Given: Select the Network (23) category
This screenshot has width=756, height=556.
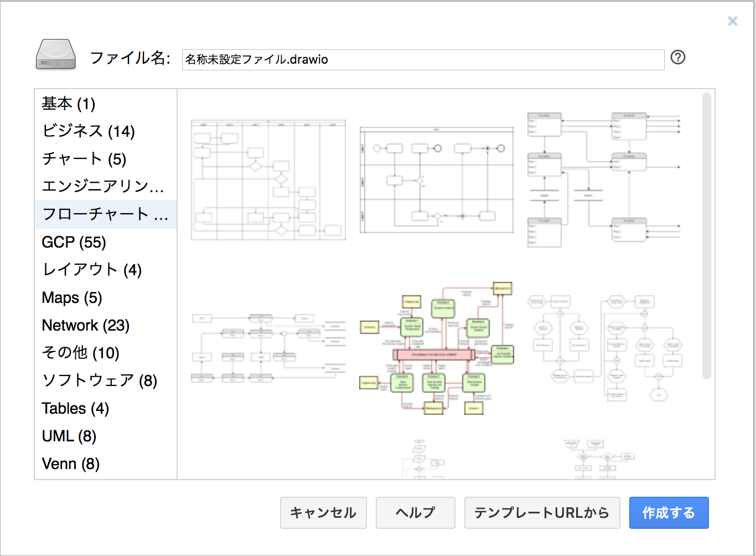Looking at the screenshot, I should pyautogui.click(x=85, y=325).
